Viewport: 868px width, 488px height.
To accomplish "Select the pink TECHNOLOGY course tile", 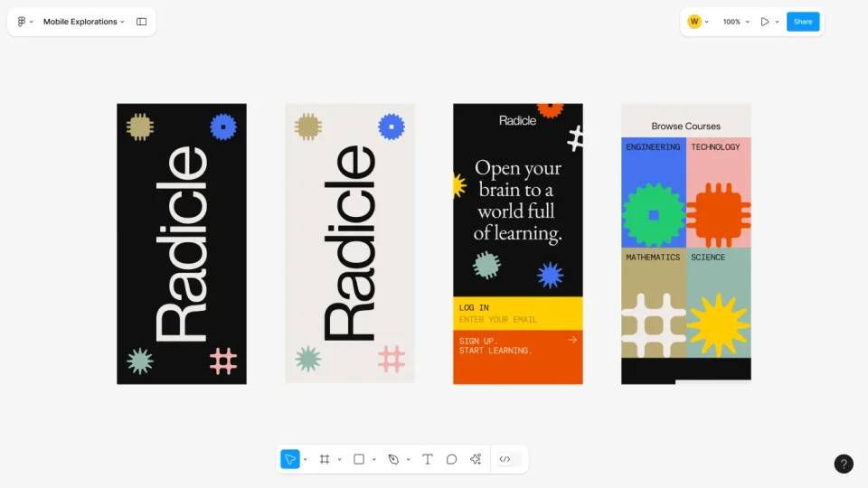I will (719, 192).
